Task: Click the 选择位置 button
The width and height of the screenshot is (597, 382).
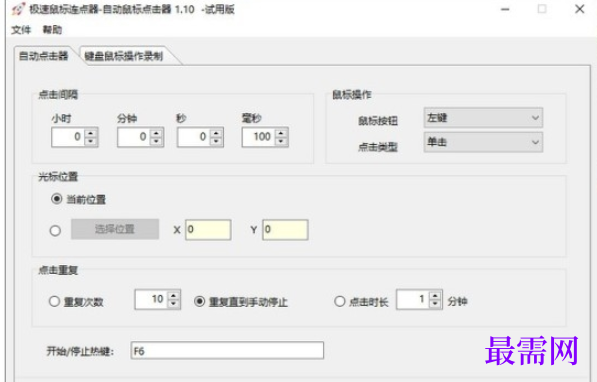Action: [x=115, y=229]
